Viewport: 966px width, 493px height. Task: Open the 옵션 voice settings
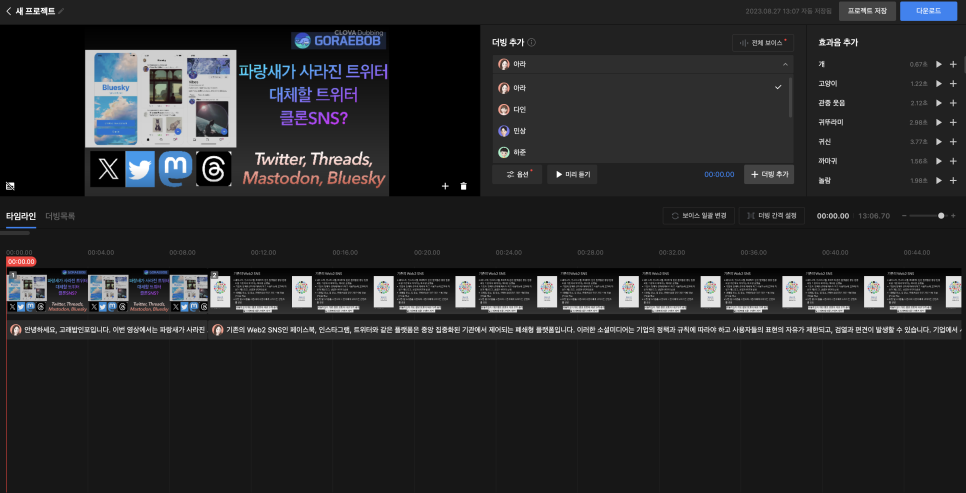click(517, 174)
